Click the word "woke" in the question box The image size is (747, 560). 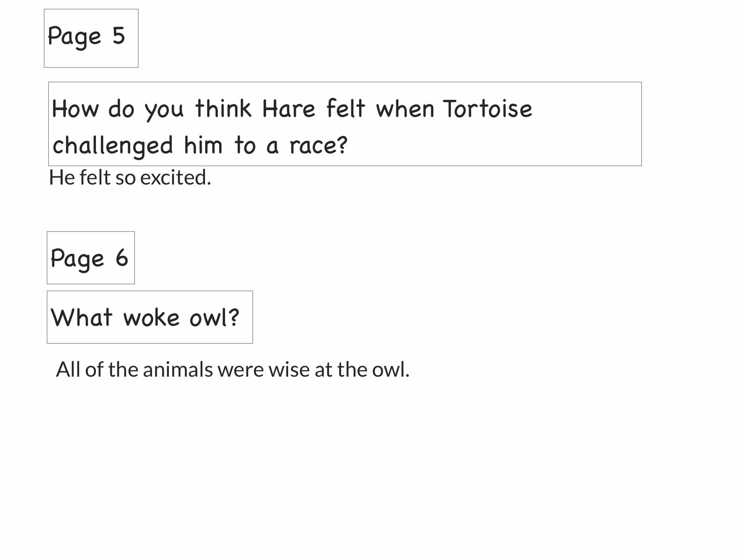[x=151, y=318]
